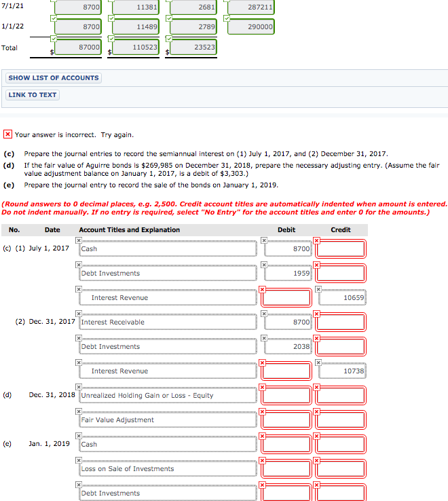The image size is (448, 501).
Task: Click red X marker on Jan. 1 Cash credit field
Action: tap(317, 436)
